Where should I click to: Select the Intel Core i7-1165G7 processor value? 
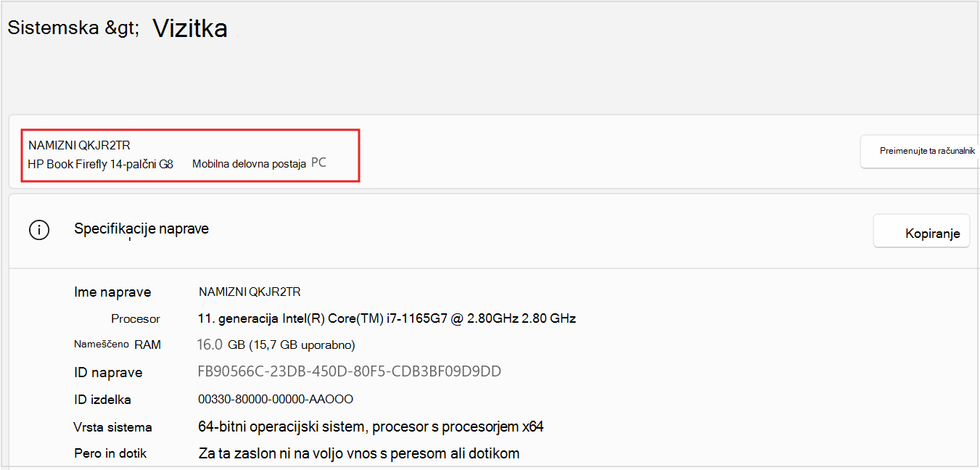coord(387,318)
